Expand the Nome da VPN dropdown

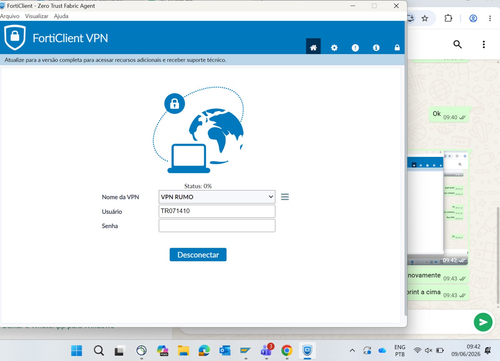217,197
